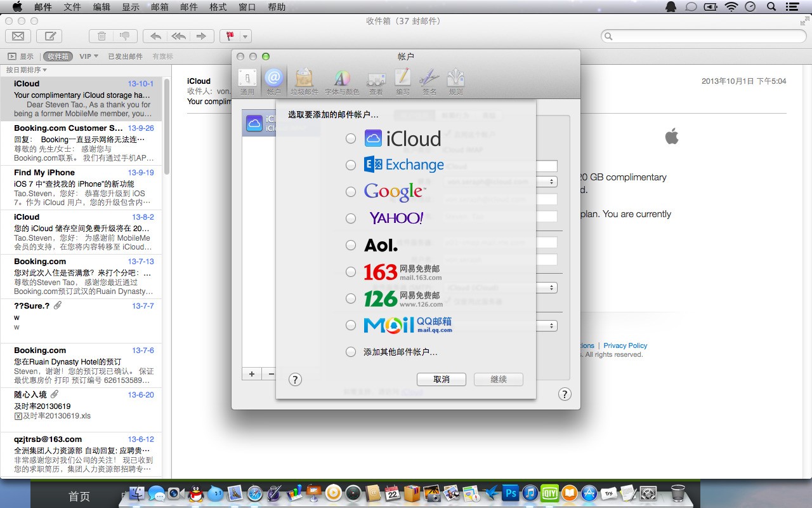Open Spotlight search in menu bar
Image resolution: width=812 pixels, height=508 pixels.
(x=771, y=6)
